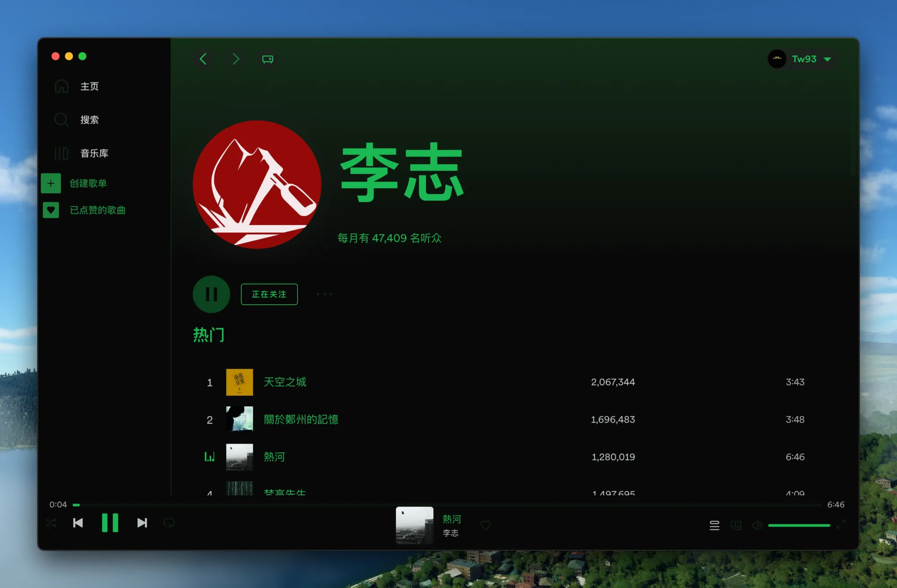Open 主页 in the sidebar
Screen dimensions: 897x588
pos(89,86)
